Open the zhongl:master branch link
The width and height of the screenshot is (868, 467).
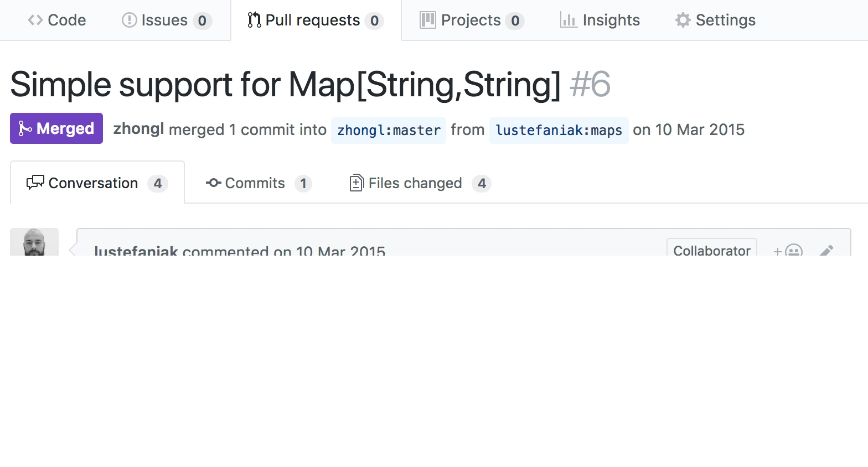[388, 130]
